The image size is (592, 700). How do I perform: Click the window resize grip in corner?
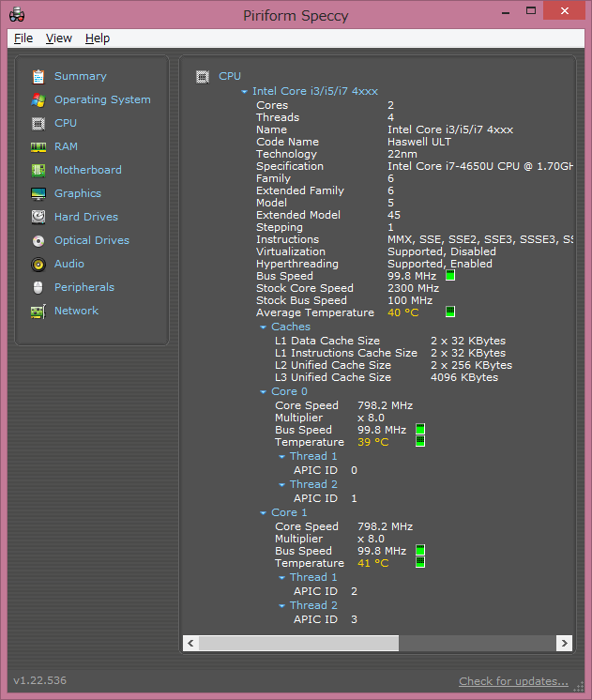[579, 687]
